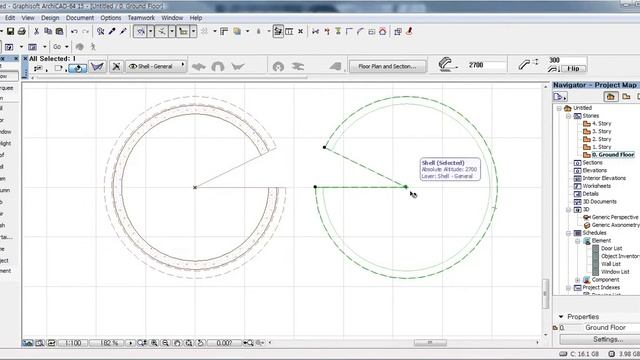This screenshot has width=640, height=360.
Task: Click the Save icon in the toolbar
Action: tap(11, 31)
